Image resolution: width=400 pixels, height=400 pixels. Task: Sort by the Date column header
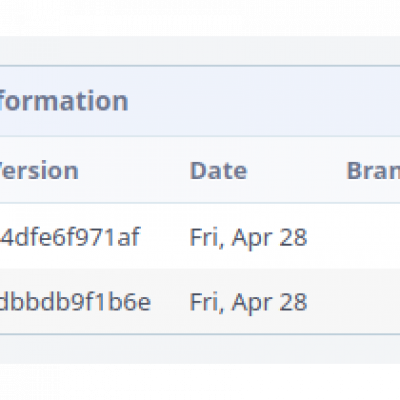point(218,171)
